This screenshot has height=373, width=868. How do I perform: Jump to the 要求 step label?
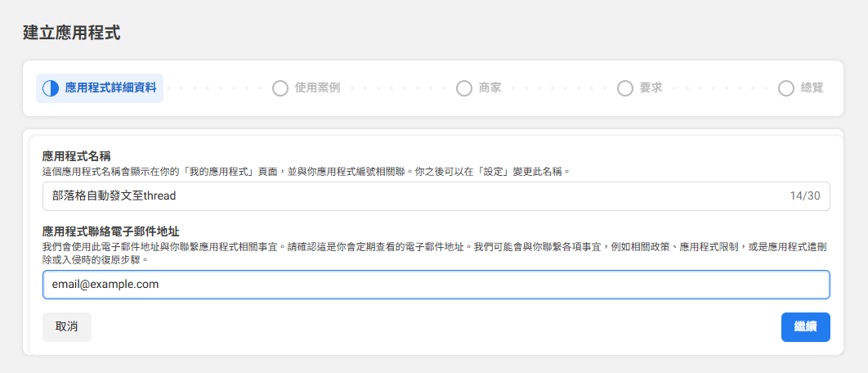click(x=651, y=88)
